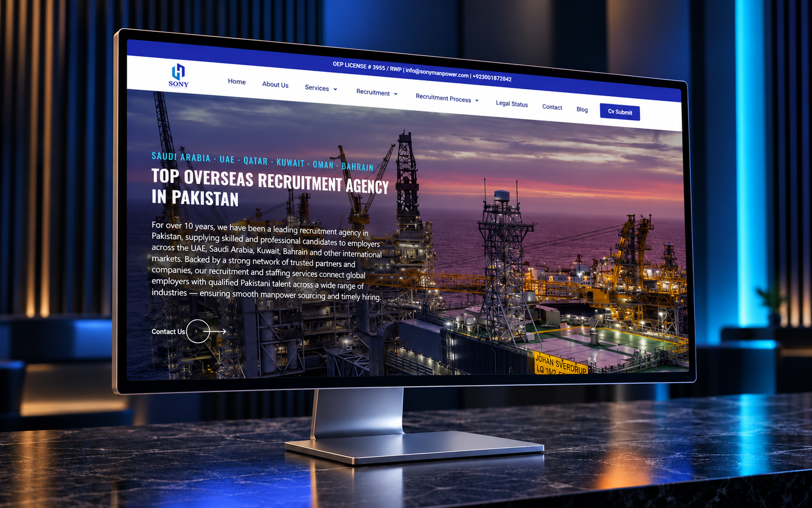Open the Legal Status page
Screen dimensions: 812x508
511,103
